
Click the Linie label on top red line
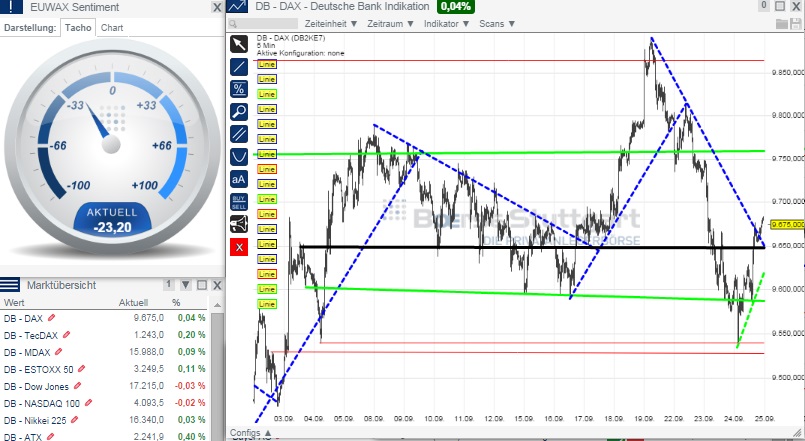(x=267, y=64)
